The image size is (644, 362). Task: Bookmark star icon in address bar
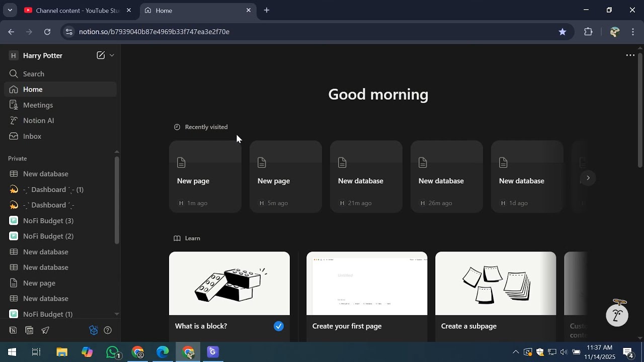coord(562,32)
